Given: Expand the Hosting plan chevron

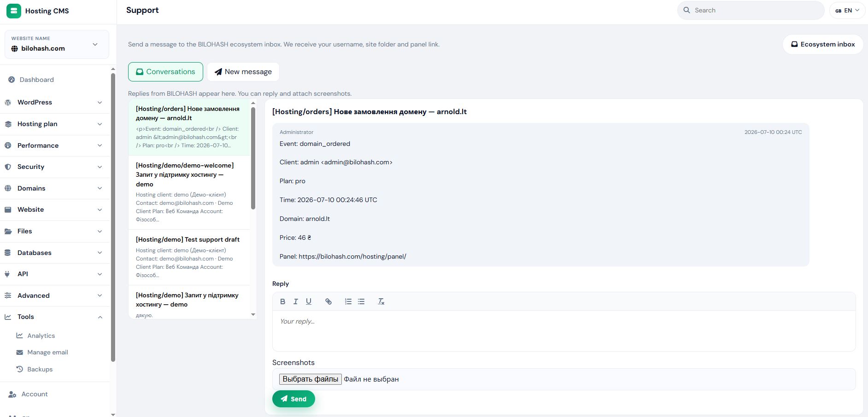Looking at the screenshot, I should 100,124.
